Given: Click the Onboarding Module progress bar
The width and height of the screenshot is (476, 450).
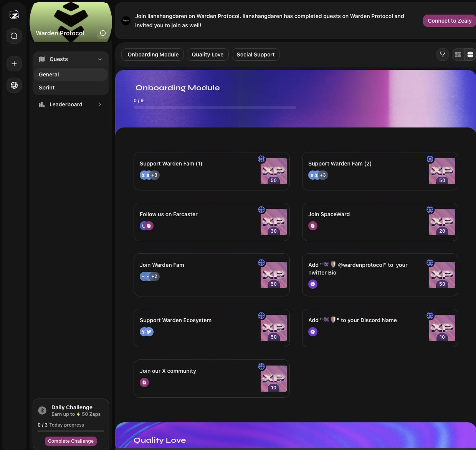Looking at the screenshot, I should (215, 108).
